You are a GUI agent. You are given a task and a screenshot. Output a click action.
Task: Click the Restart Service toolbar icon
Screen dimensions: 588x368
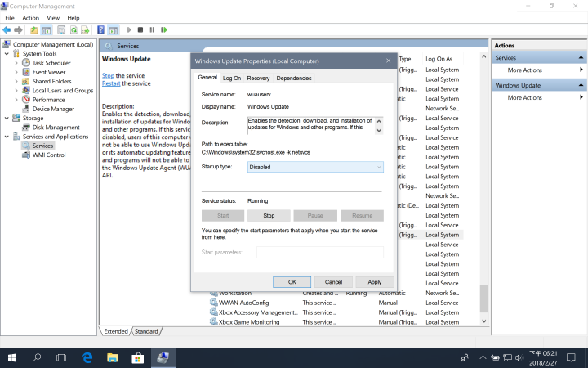(x=164, y=29)
